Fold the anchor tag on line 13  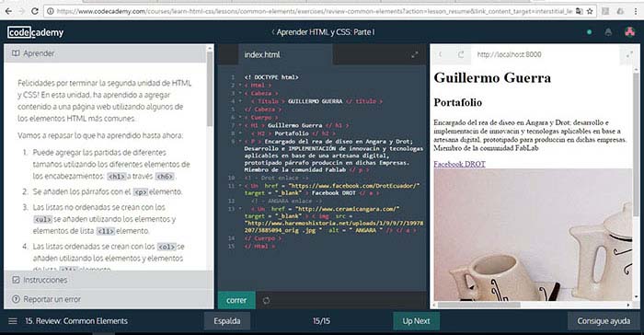240,209
